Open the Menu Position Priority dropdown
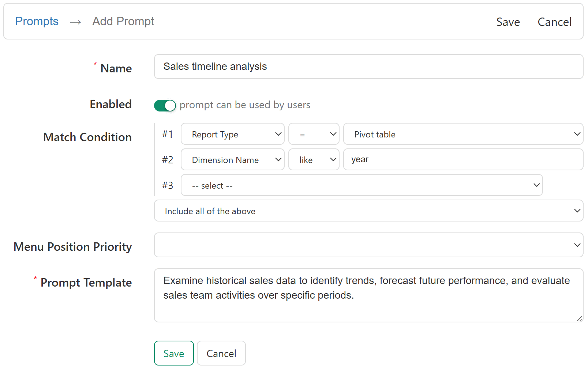 point(368,245)
